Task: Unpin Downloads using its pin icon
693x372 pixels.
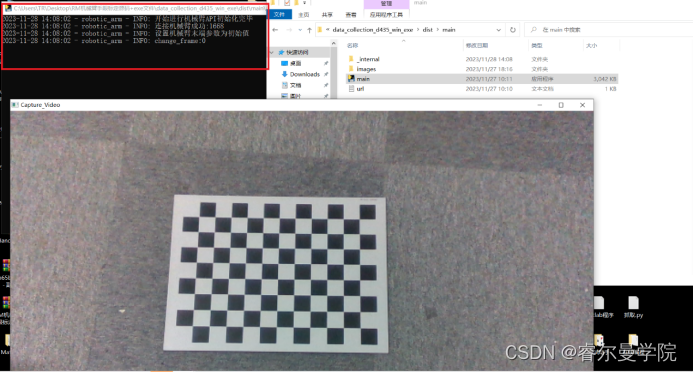Action: (326, 74)
